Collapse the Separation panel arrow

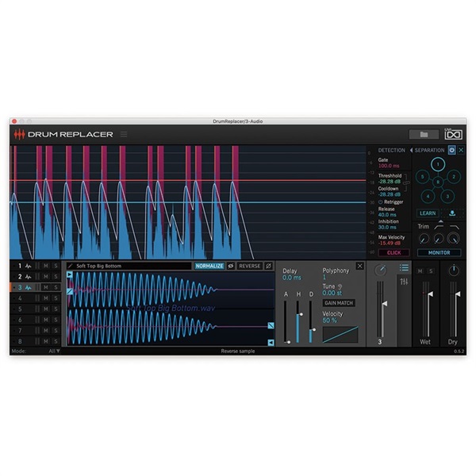click(x=411, y=150)
